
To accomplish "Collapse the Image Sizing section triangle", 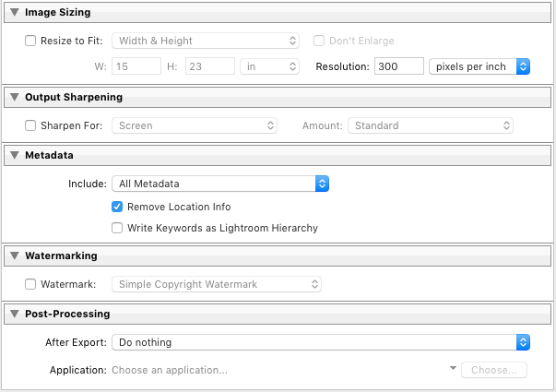I will coord(15,12).
